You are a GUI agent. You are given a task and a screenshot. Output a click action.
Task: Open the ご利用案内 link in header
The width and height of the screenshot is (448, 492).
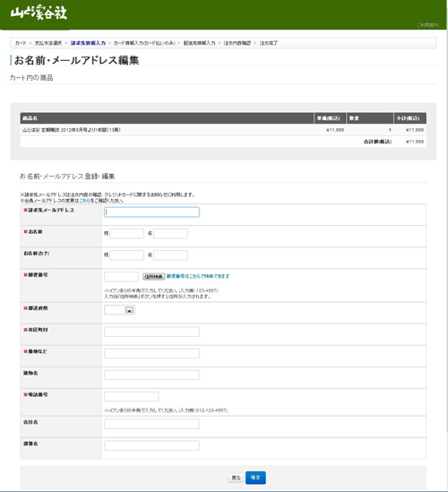pos(427,25)
